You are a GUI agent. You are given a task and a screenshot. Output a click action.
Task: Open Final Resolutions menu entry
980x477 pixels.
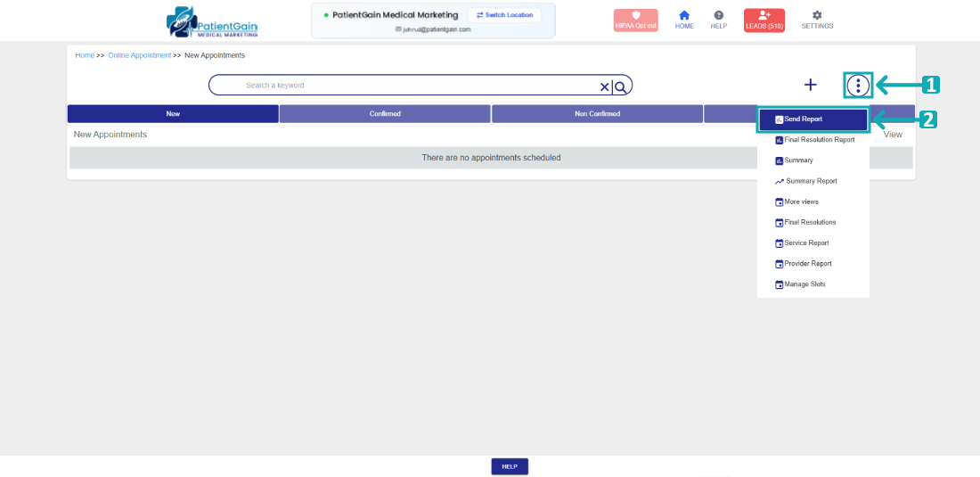coord(813,223)
